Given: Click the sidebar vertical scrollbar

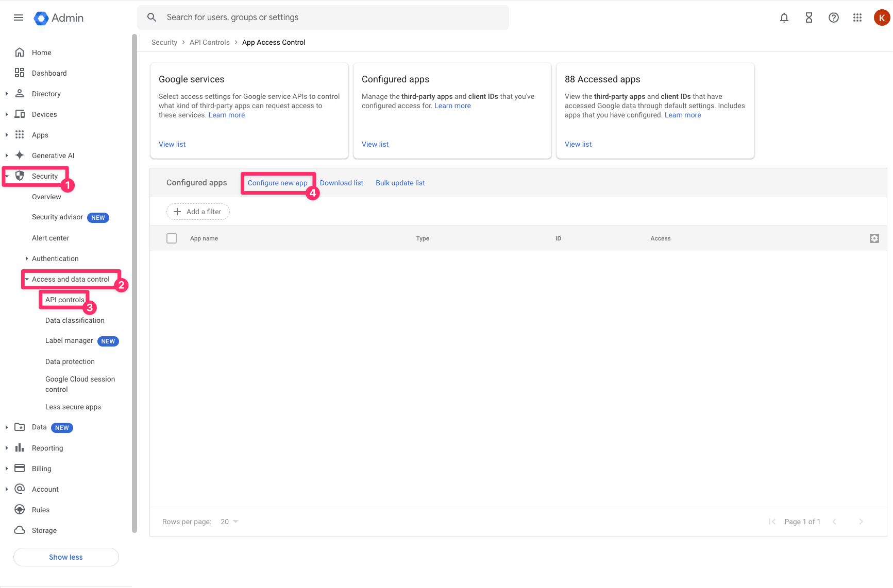Looking at the screenshot, I should [x=134, y=283].
